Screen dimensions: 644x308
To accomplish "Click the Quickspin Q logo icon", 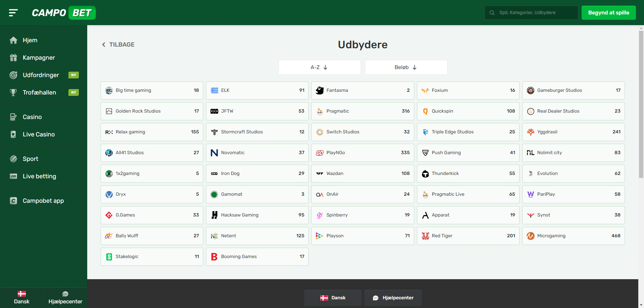I will point(425,111).
